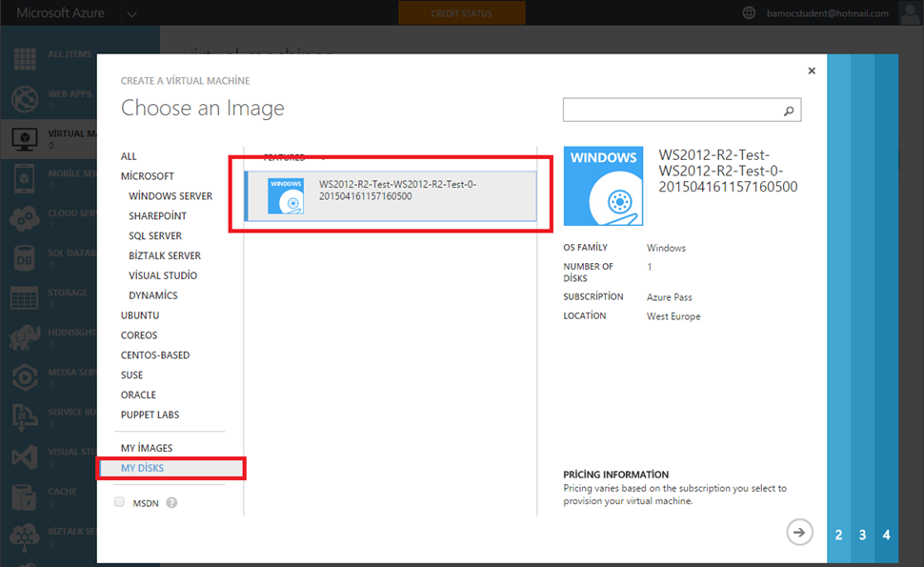
Task: Select DYNAMICS category
Action: pyautogui.click(x=152, y=295)
